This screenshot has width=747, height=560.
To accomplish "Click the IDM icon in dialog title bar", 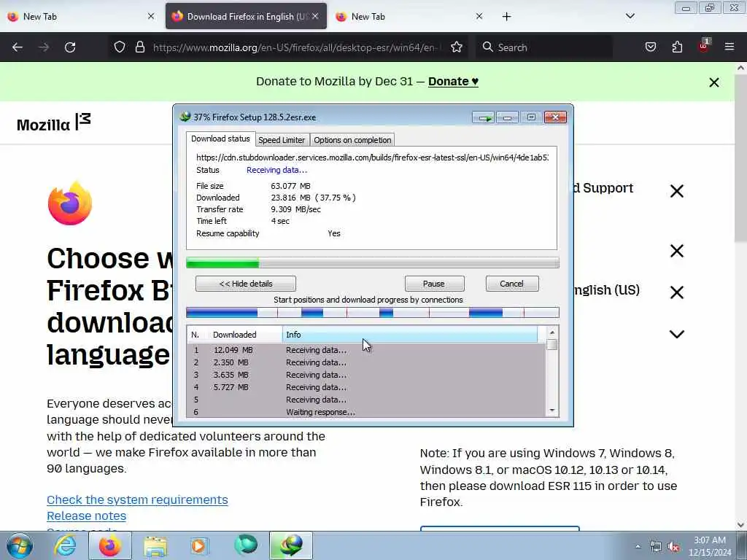I will pyautogui.click(x=185, y=117).
